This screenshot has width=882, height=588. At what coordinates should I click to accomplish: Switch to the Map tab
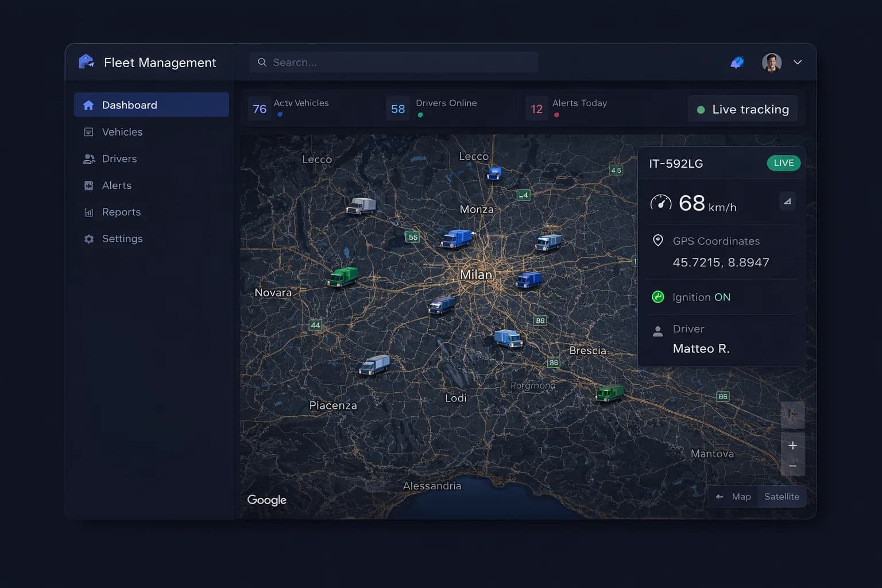(741, 496)
